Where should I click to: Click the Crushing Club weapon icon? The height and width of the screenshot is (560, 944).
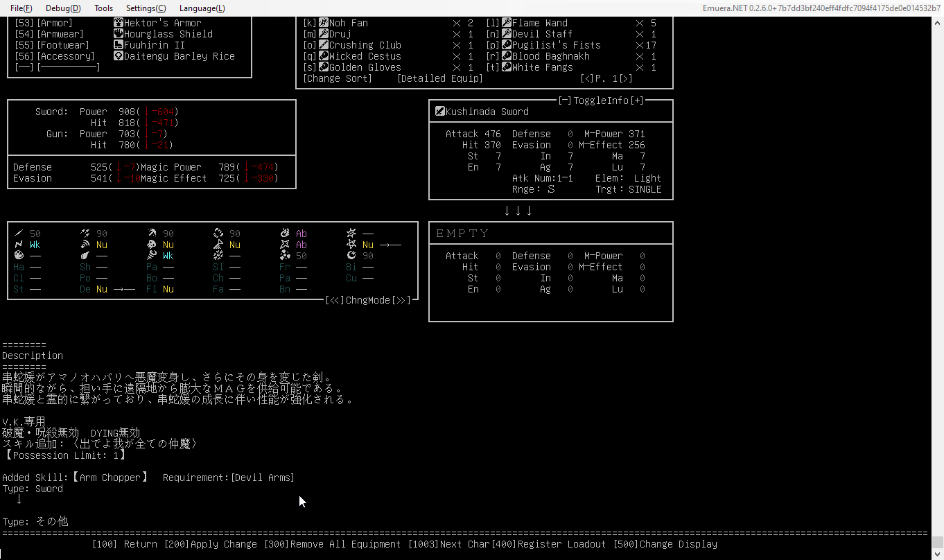pos(323,45)
